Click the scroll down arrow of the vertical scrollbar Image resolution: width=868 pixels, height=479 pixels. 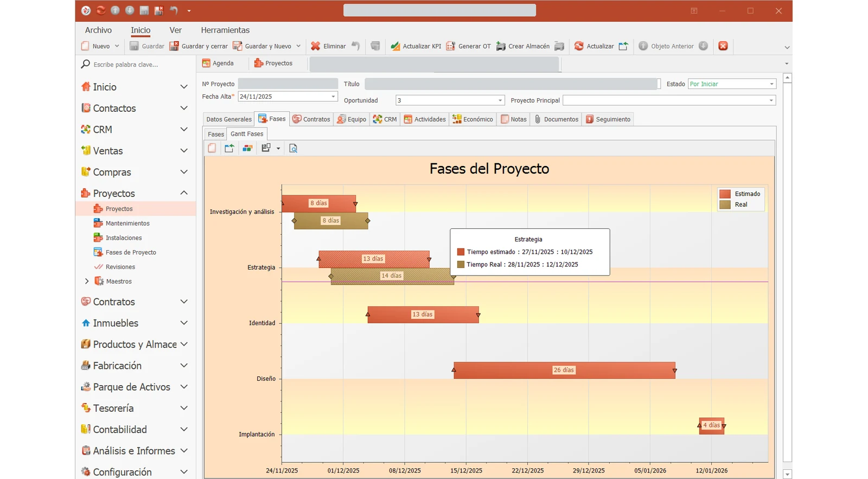(x=788, y=474)
